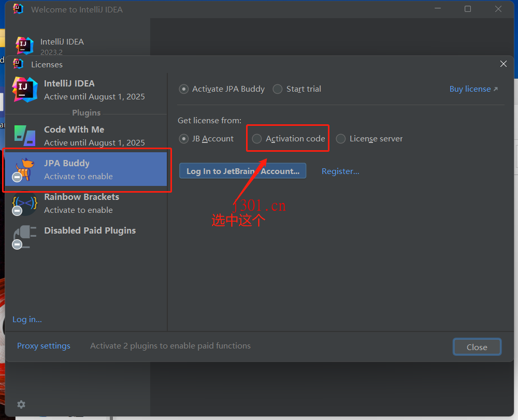This screenshot has height=420, width=518.
Task: Minimize the Welcome to IntelliJ IDEA window
Action: pyautogui.click(x=438, y=9)
